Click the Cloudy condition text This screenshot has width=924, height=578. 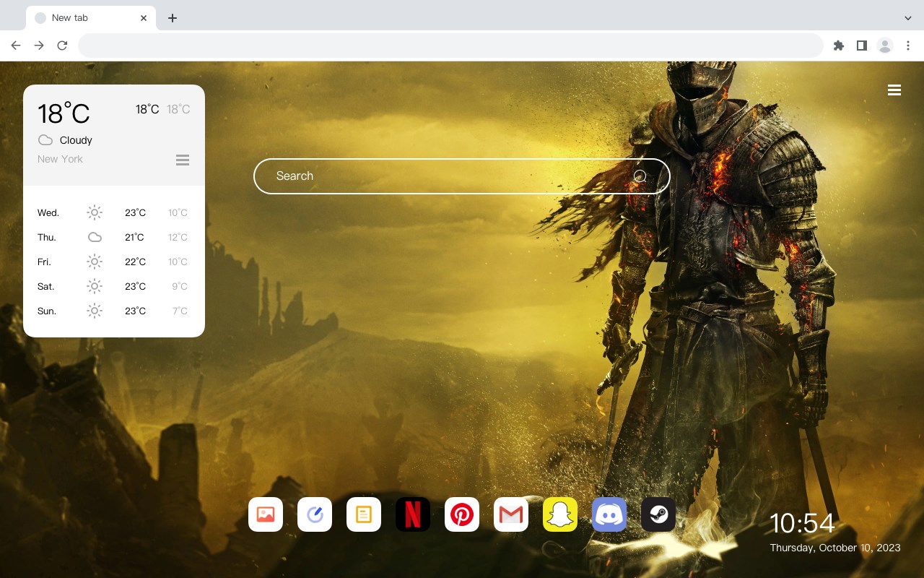(x=76, y=140)
